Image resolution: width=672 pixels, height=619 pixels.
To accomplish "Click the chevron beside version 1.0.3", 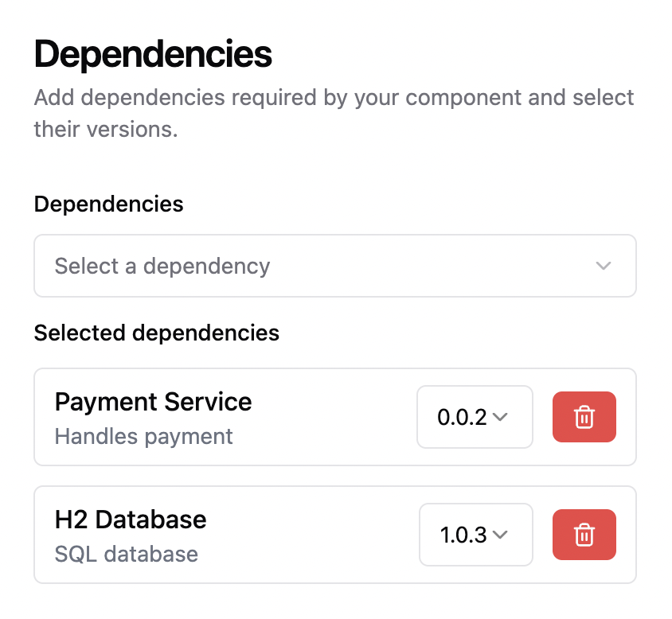I will pyautogui.click(x=500, y=535).
